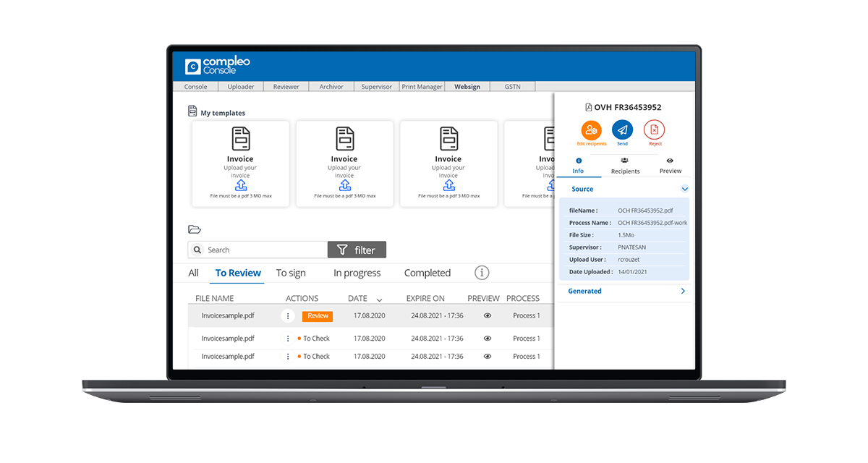Show the In progress documents
This screenshot has height=463, width=868.
click(x=357, y=273)
